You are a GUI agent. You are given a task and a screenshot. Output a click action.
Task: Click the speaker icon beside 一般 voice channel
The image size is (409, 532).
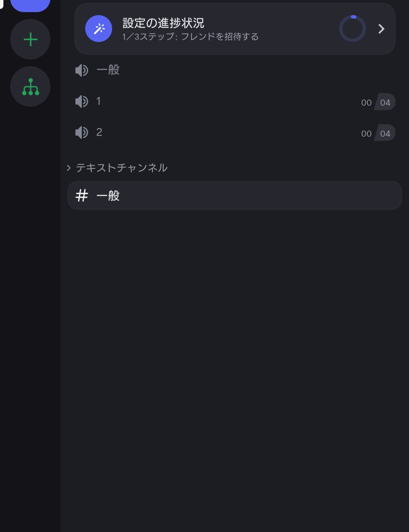(81, 70)
